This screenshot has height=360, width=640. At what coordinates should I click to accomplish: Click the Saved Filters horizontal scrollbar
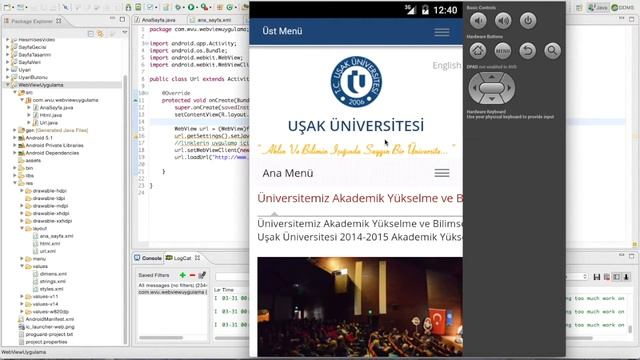tap(161, 338)
